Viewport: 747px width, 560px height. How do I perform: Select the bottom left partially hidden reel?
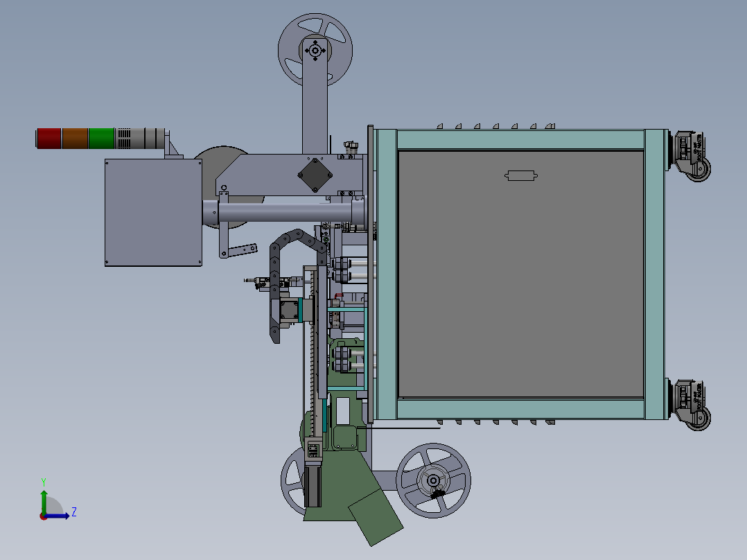pos(292,482)
